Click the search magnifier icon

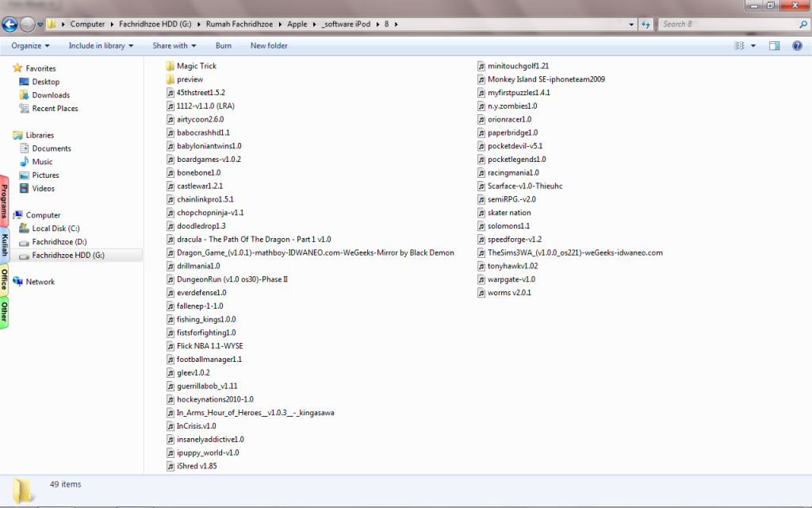[803, 24]
